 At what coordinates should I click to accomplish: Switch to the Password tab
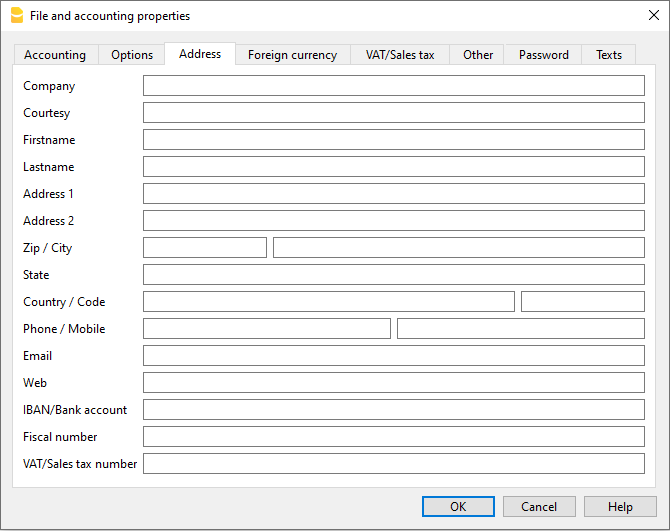[543, 55]
